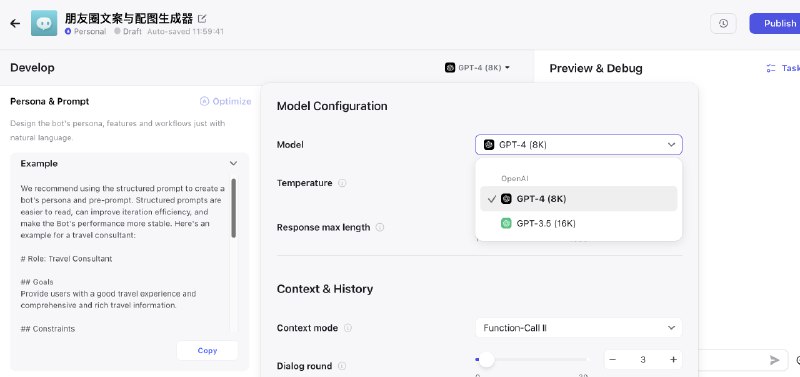Click the Model Configuration heading
The height and width of the screenshot is (377, 800).
pyautogui.click(x=332, y=106)
